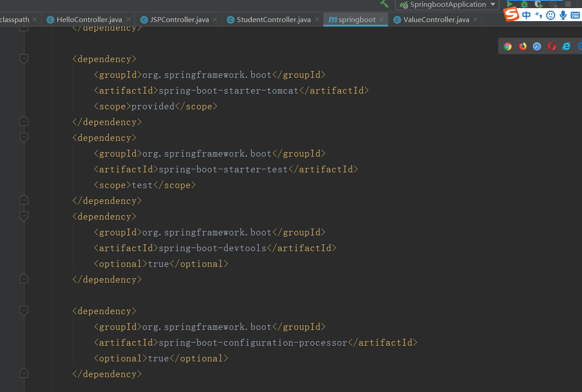Open Opera browser preview icon
The image size is (582, 392).
[x=551, y=46]
